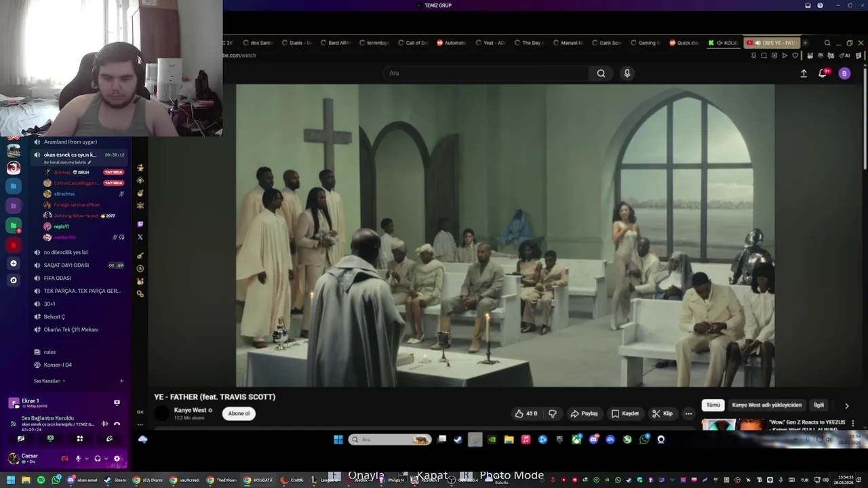Open more video actions (three dots)
The image size is (868, 488).
688,413
